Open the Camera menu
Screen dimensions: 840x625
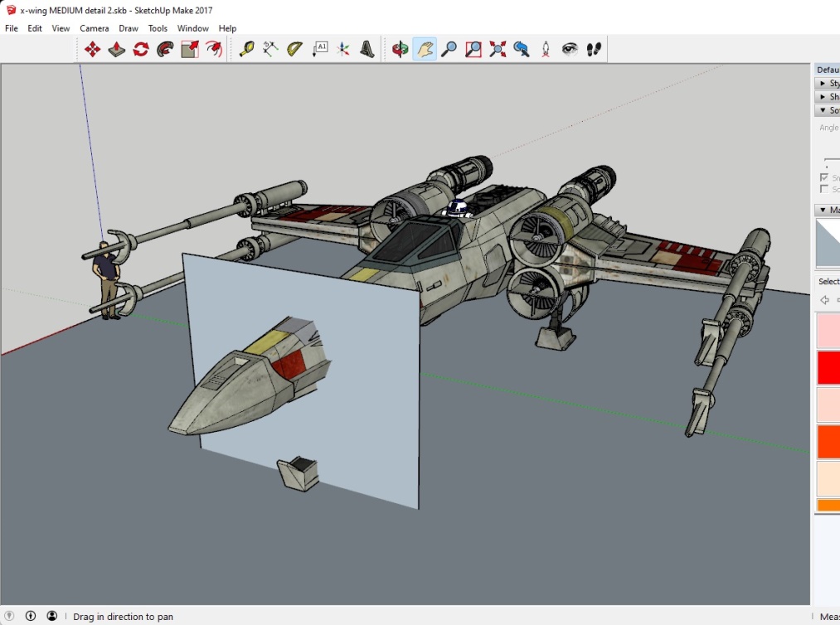click(95, 28)
